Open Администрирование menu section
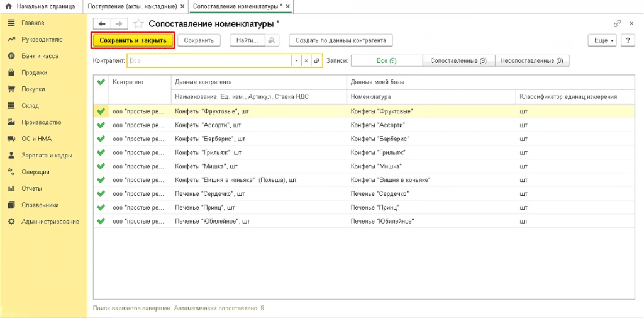The height and width of the screenshot is (318, 644). tap(50, 222)
